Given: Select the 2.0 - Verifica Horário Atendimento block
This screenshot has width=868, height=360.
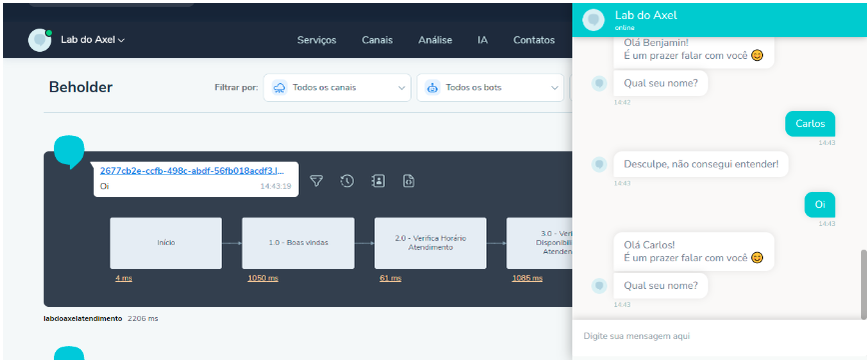Looking at the screenshot, I should [x=431, y=243].
